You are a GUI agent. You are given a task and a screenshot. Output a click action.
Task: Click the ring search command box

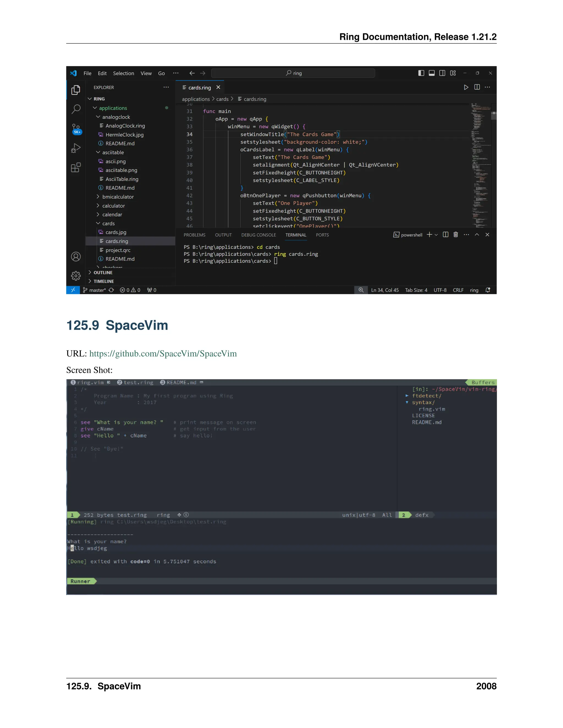(x=293, y=73)
